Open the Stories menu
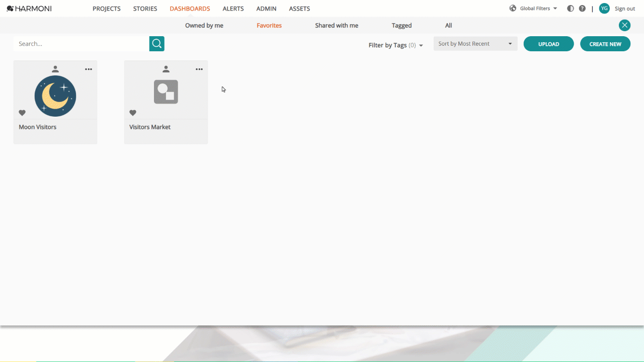The width and height of the screenshot is (644, 362). (145, 9)
